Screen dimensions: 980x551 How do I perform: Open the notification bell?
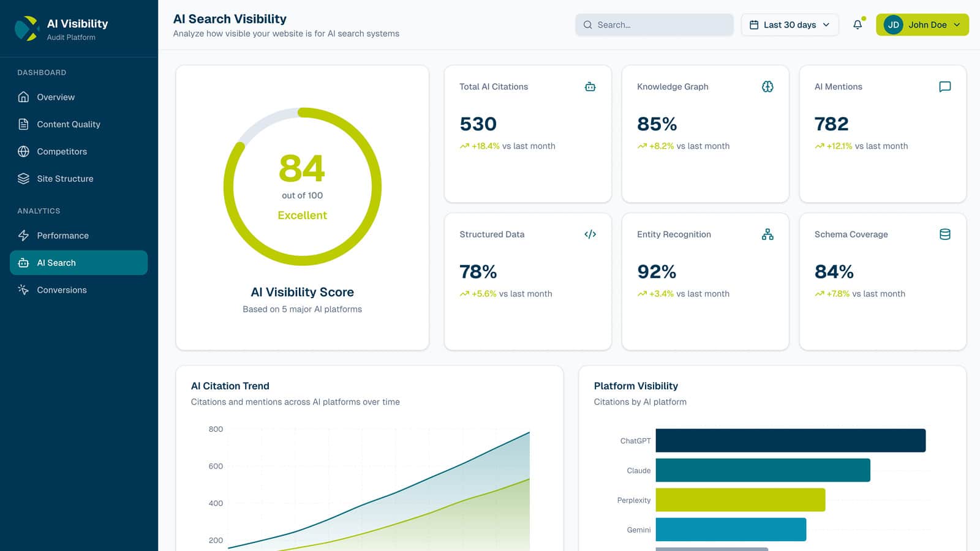point(856,25)
